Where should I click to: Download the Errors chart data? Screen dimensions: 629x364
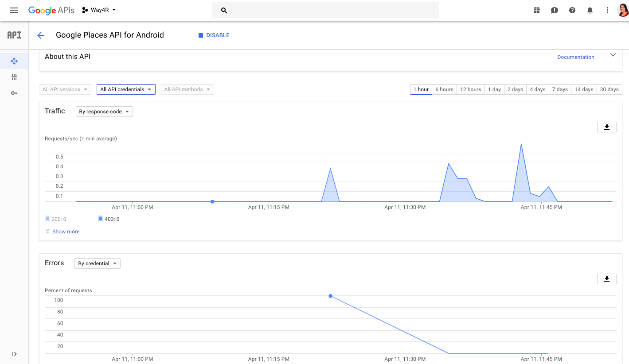tap(607, 279)
